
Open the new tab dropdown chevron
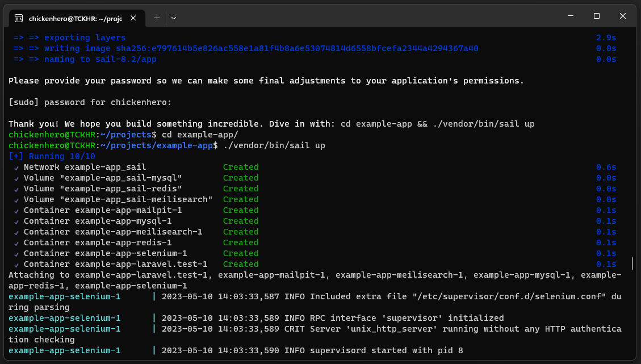tap(174, 18)
